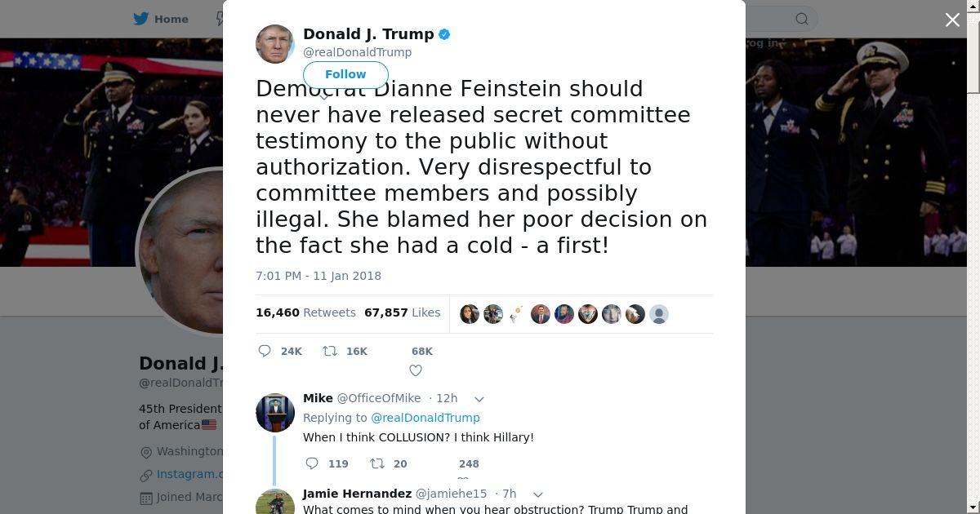The height and width of the screenshot is (514, 980).
Task: Follow Donald J. Trump
Action: [345, 74]
